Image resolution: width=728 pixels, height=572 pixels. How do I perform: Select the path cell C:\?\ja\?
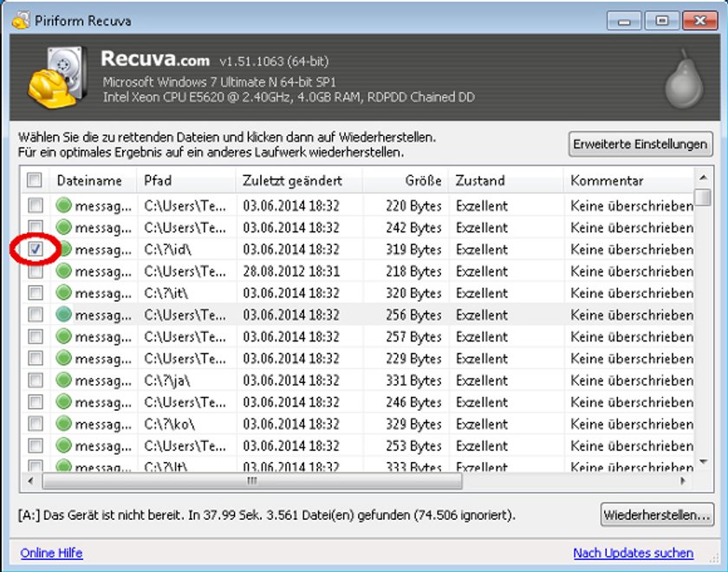click(x=166, y=380)
